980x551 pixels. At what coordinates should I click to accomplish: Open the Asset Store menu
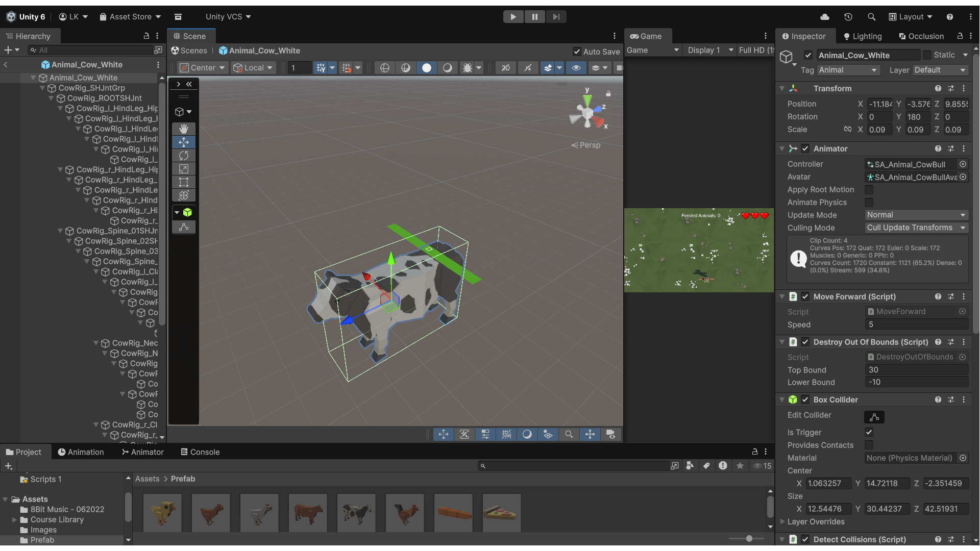click(130, 17)
